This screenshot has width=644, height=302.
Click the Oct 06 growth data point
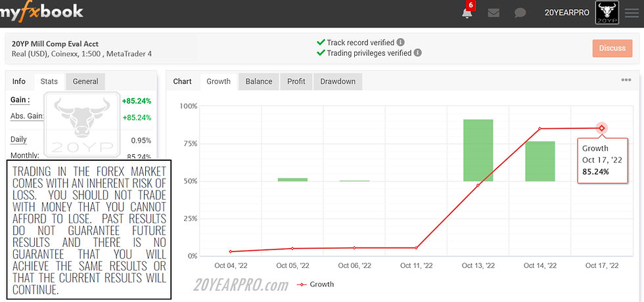click(354, 248)
